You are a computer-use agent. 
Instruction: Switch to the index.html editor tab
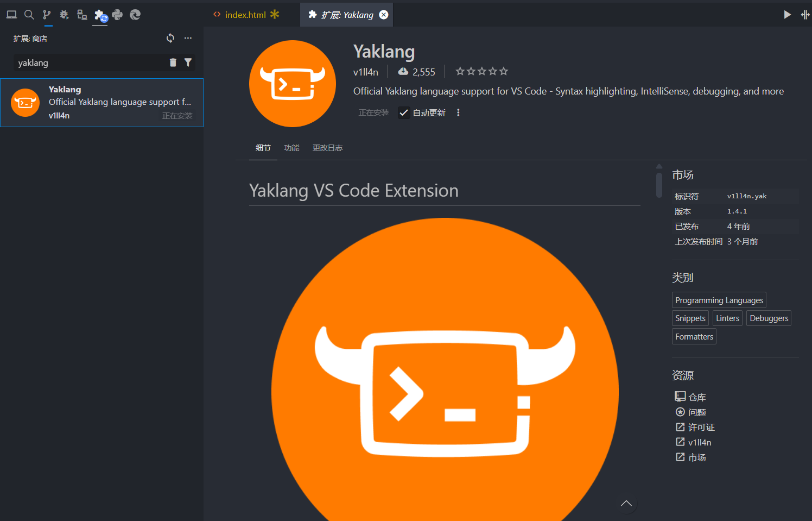tap(245, 15)
